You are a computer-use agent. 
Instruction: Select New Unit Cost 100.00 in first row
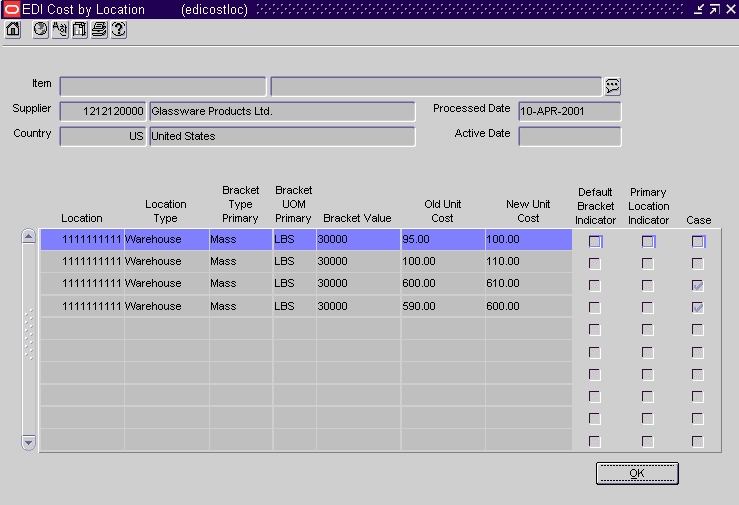[x=528, y=239]
